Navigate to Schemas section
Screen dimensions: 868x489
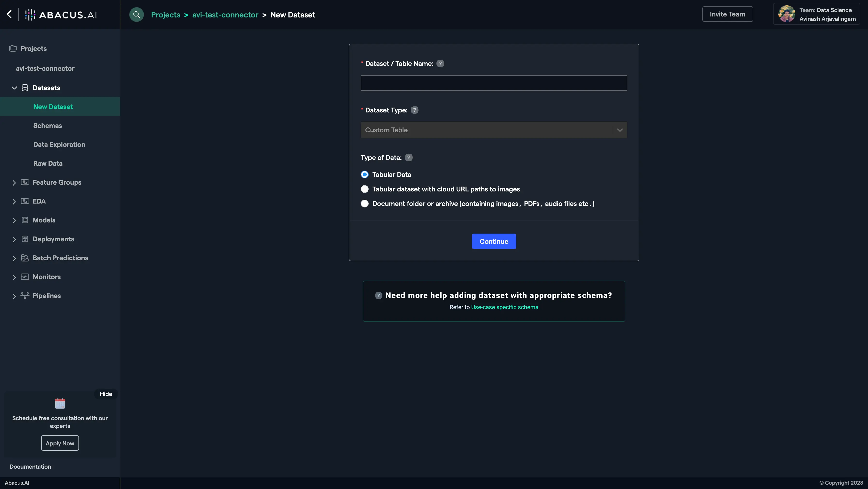point(48,125)
